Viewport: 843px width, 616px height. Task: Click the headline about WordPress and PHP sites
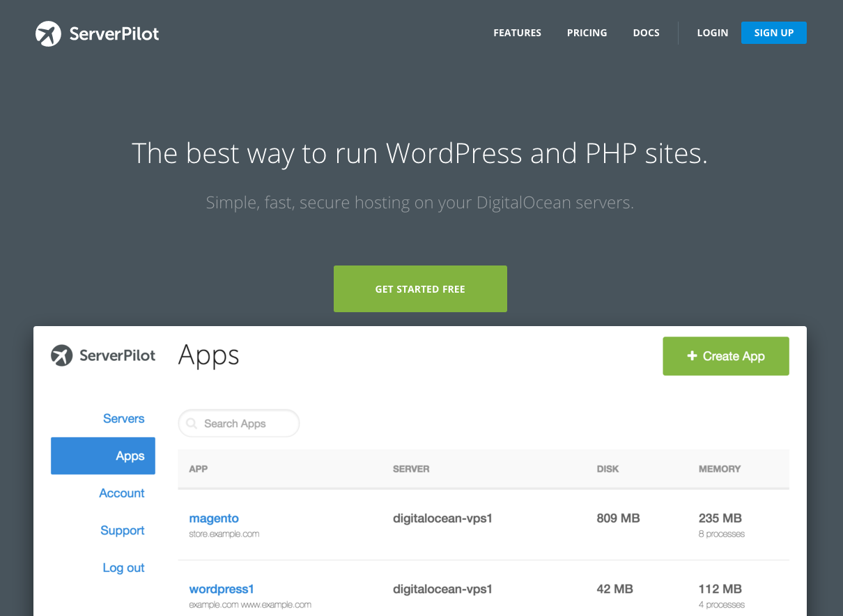tap(419, 154)
